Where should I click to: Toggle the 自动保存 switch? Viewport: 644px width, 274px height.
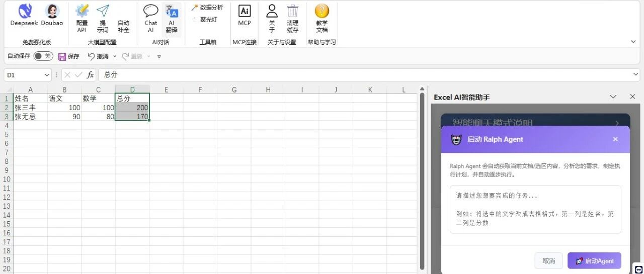coord(43,56)
